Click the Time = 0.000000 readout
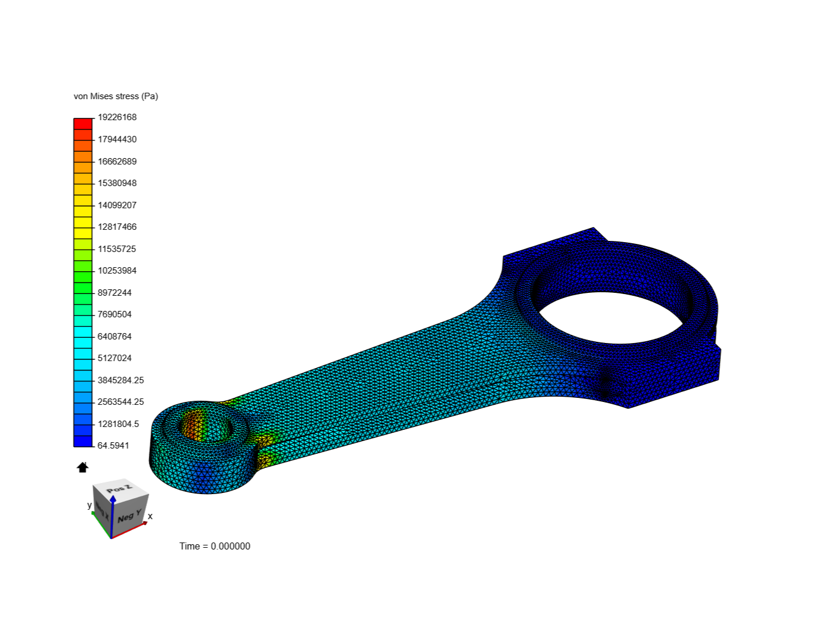The height and width of the screenshot is (630, 840). coord(215,547)
